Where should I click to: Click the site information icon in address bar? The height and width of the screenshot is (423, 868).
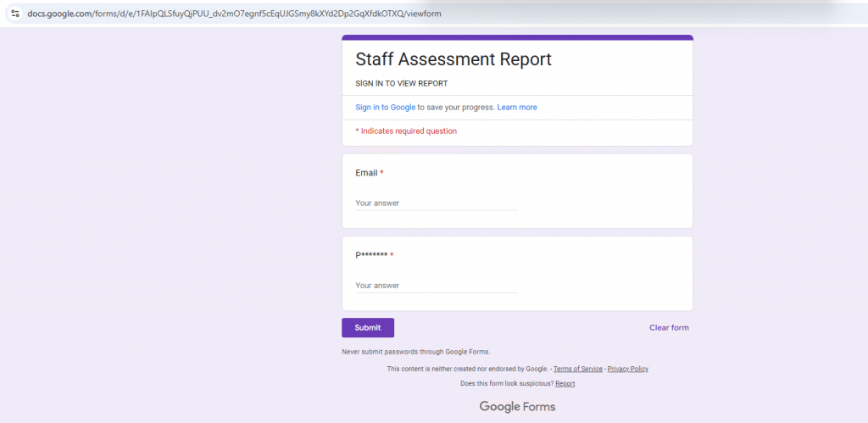(x=15, y=14)
